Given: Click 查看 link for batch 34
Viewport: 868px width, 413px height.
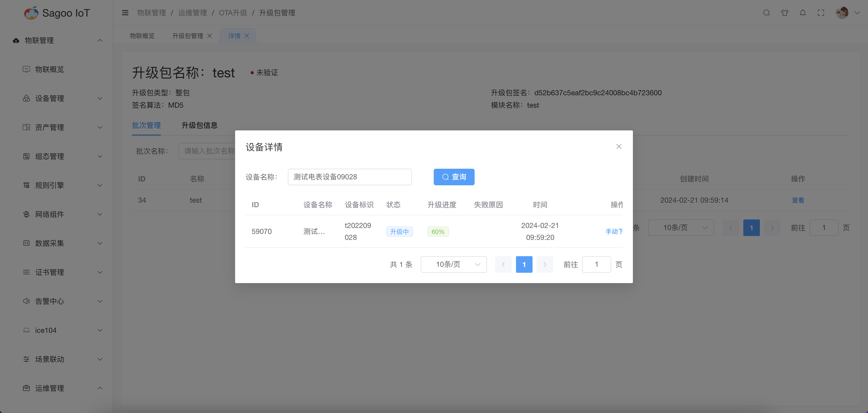Looking at the screenshot, I should tap(798, 200).
